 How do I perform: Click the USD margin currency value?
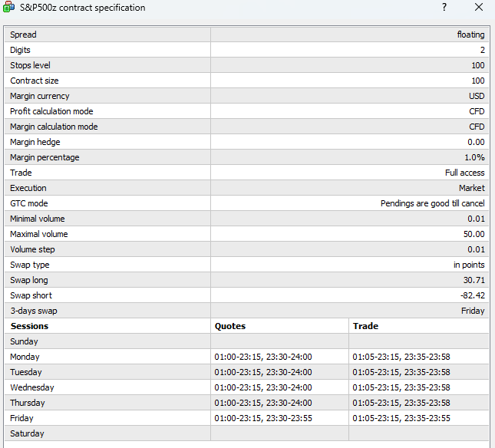tap(477, 96)
